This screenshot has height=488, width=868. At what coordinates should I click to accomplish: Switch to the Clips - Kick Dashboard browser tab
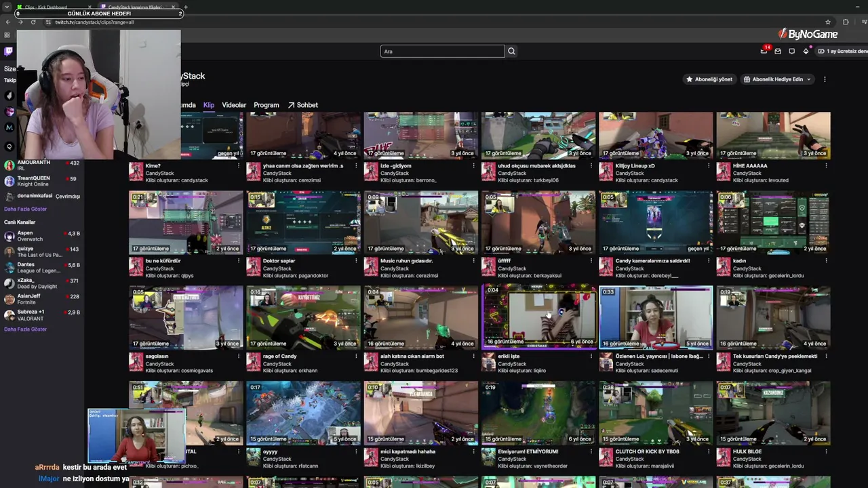54,7
